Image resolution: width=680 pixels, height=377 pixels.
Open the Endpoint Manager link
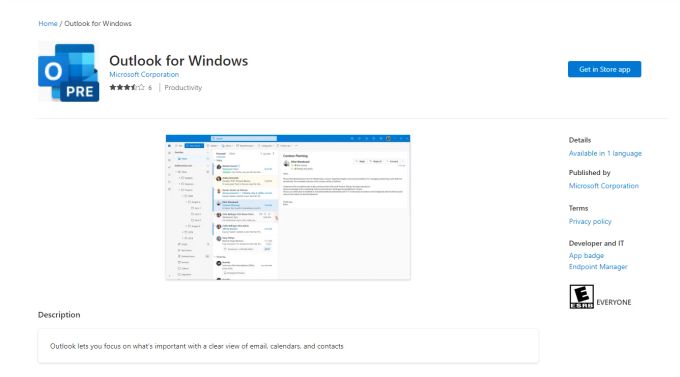pyautogui.click(x=598, y=267)
